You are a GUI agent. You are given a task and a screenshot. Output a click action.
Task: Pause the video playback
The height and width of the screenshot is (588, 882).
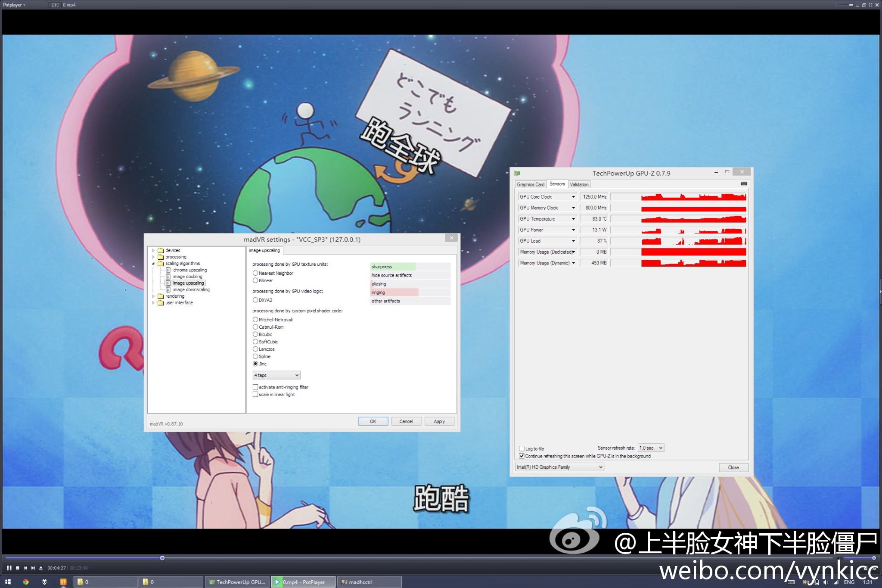click(x=9, y=568)
